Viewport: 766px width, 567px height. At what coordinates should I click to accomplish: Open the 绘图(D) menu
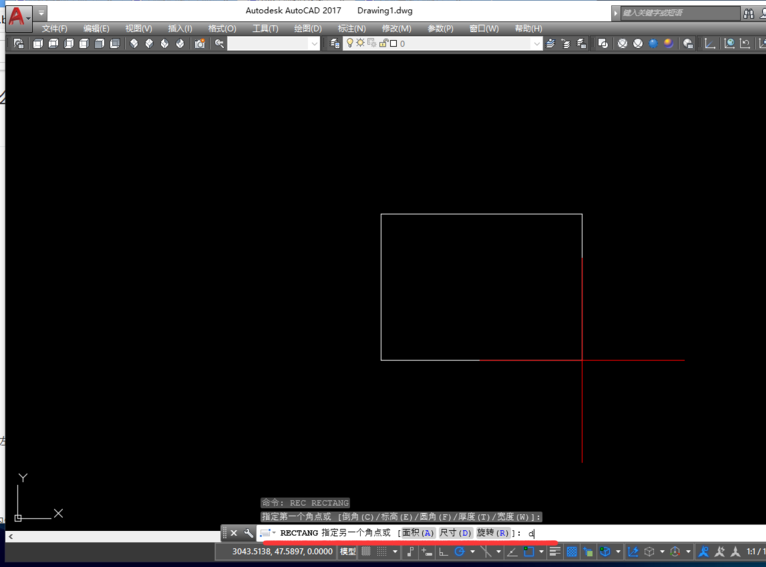click(307, 29)
